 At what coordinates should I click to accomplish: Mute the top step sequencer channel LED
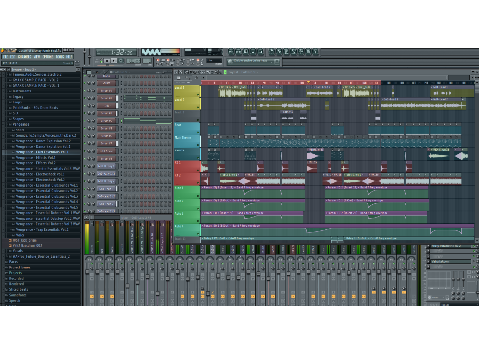(x=86, y=76)
